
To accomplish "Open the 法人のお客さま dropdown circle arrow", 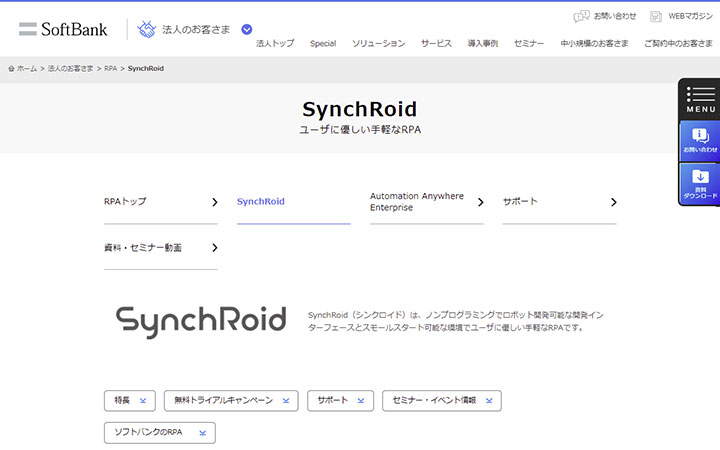I will [247, 29].
